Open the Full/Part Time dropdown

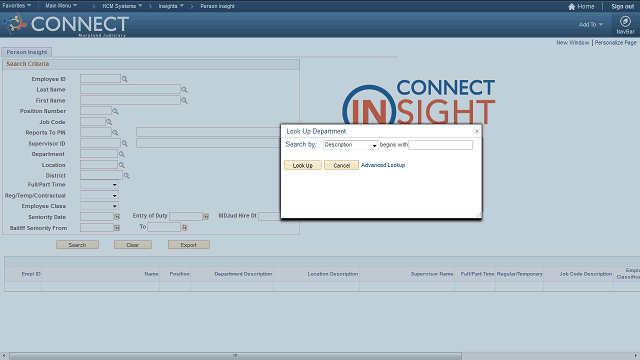tap(100, 185)
